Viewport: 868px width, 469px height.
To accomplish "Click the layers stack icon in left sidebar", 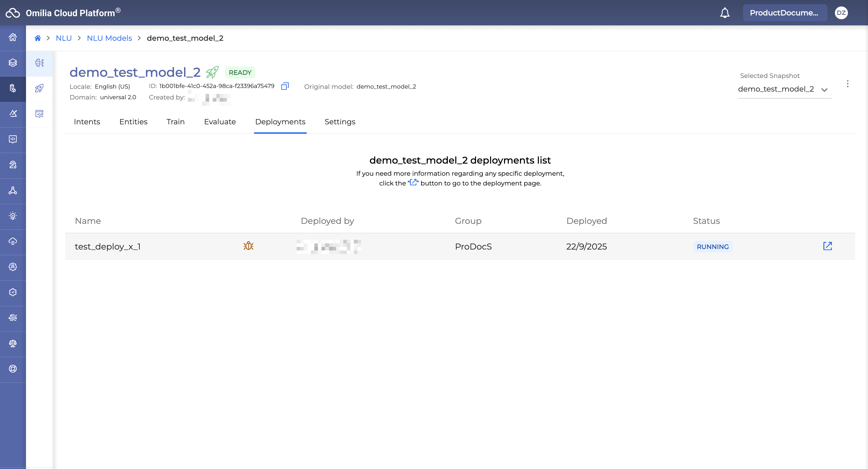I will (13, 63).
